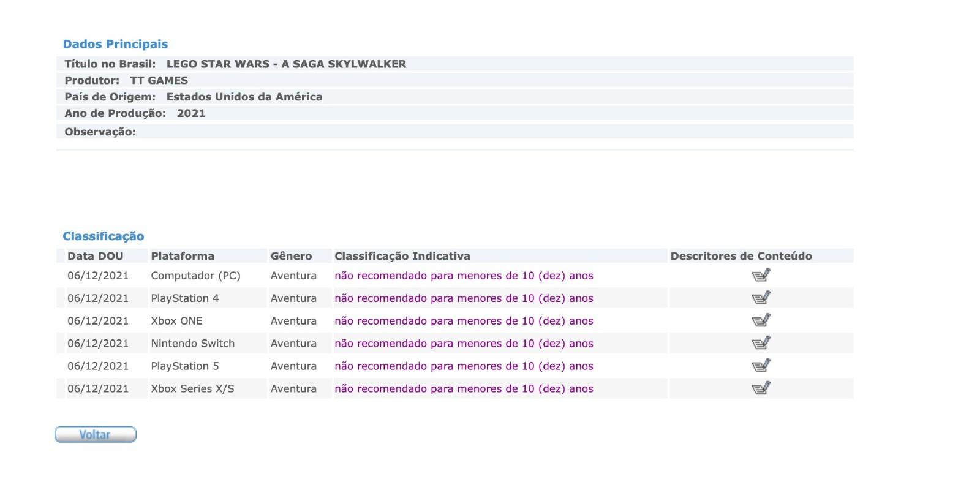Click the Observação label

point(100,132)
